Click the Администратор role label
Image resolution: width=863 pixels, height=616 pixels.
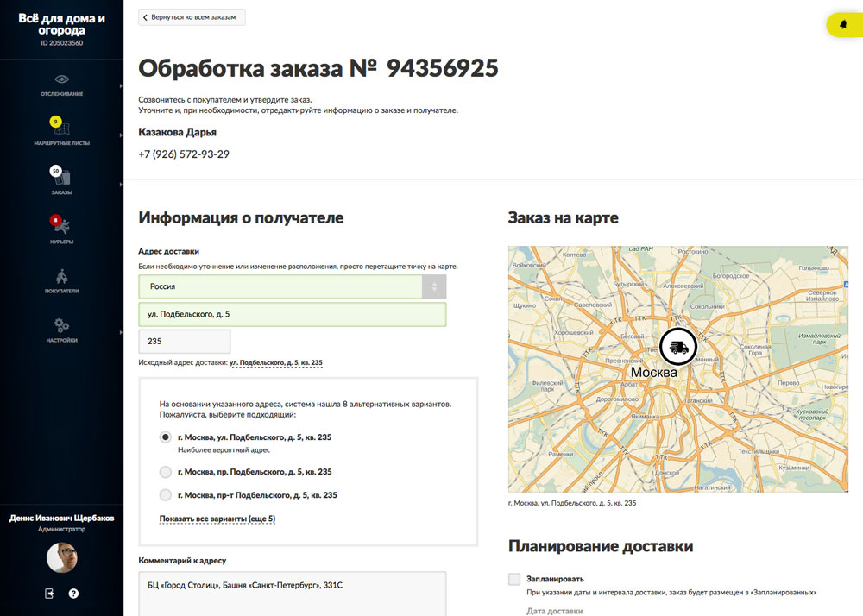(x=61, y=529)
